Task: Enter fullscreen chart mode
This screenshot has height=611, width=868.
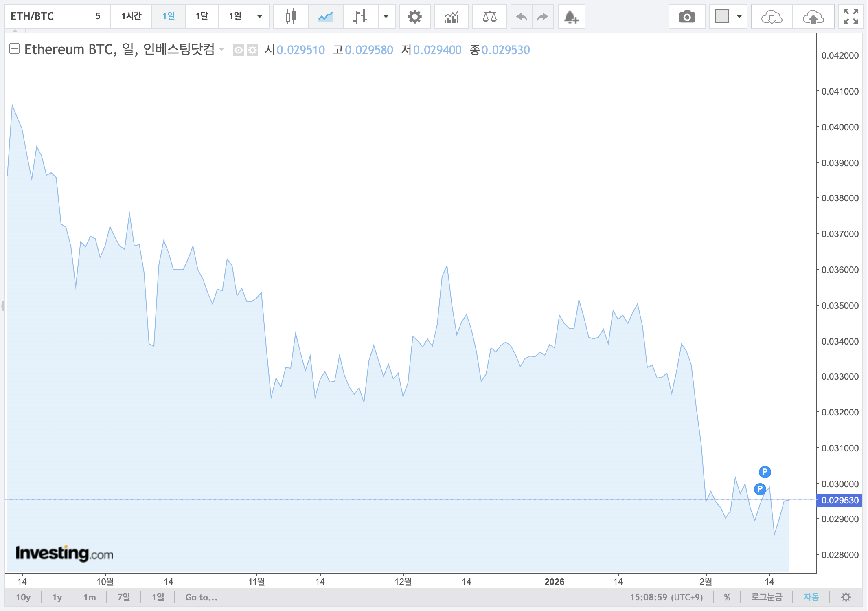Action: [x=850, y=16]
